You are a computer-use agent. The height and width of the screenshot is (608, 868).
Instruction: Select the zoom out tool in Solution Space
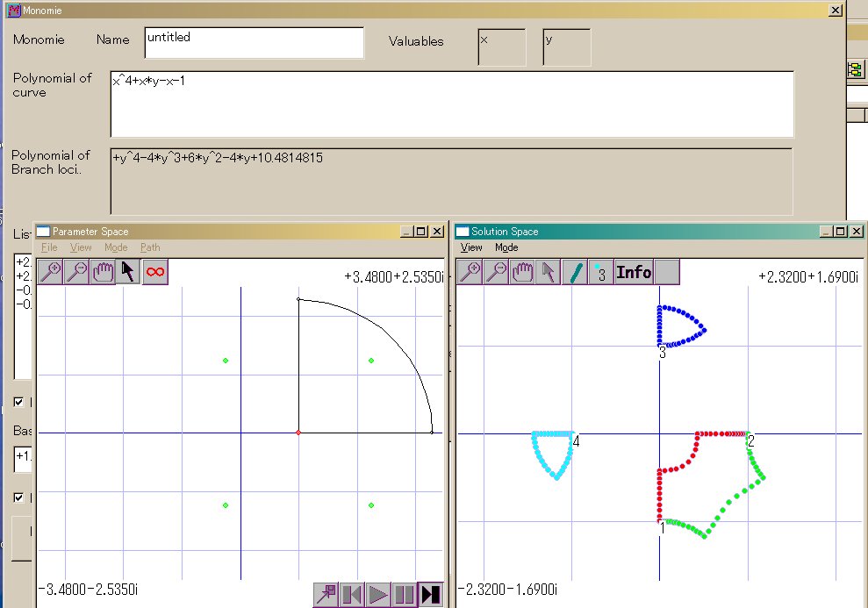[496, 272]
